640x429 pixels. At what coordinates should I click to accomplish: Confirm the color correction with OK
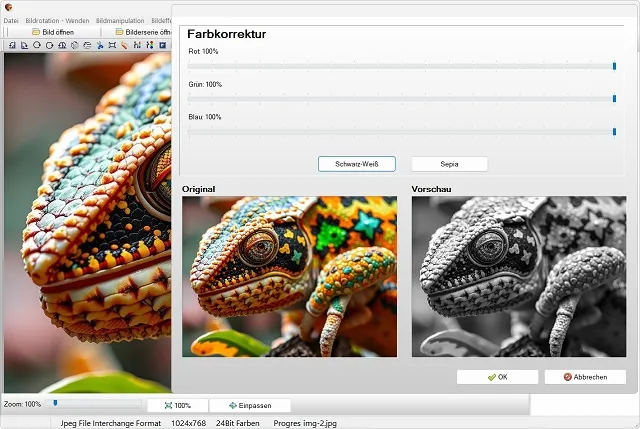(498, 377)
